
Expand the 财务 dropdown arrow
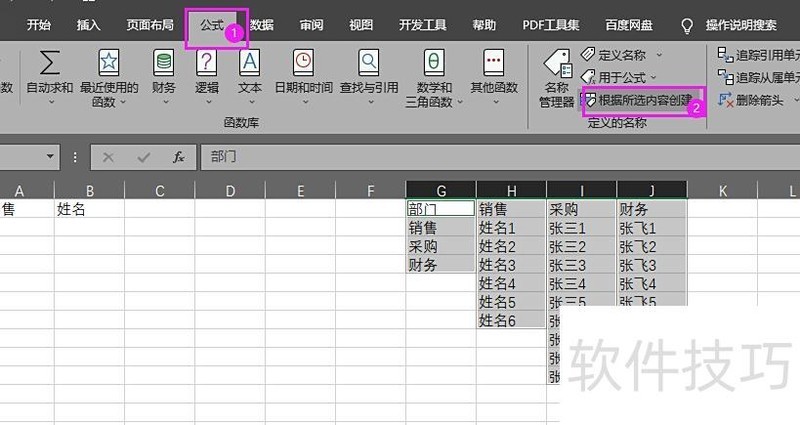(165, 102)
